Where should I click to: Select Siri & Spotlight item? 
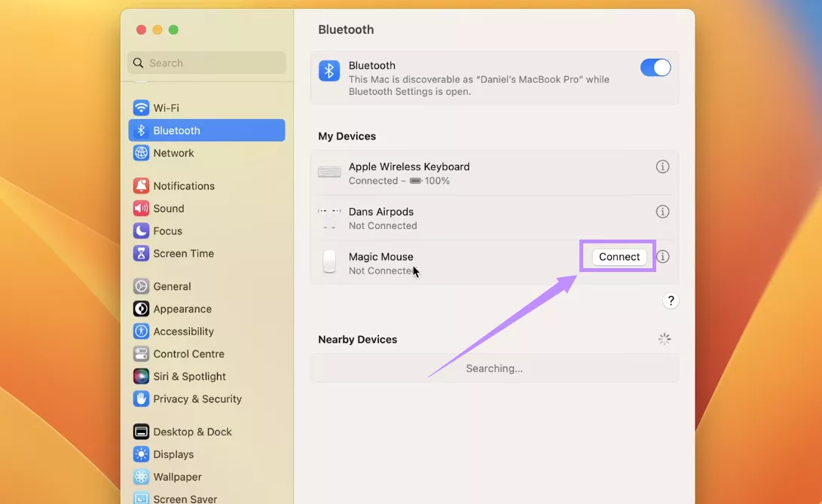189,377
